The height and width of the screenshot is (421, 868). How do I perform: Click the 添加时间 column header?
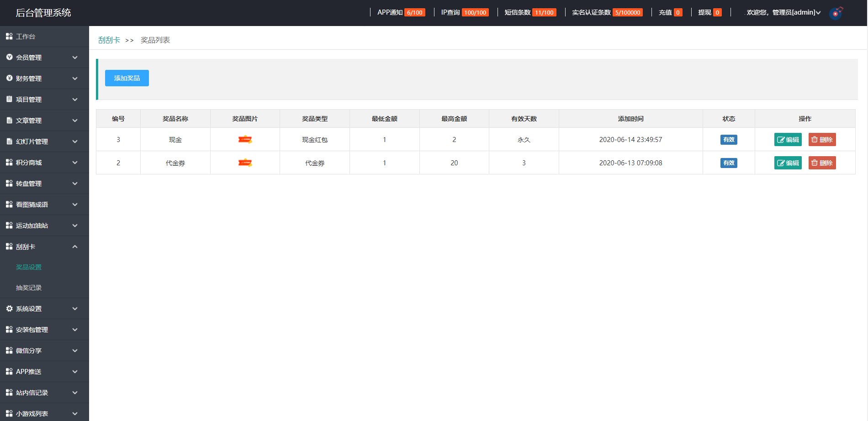[630, 119]
